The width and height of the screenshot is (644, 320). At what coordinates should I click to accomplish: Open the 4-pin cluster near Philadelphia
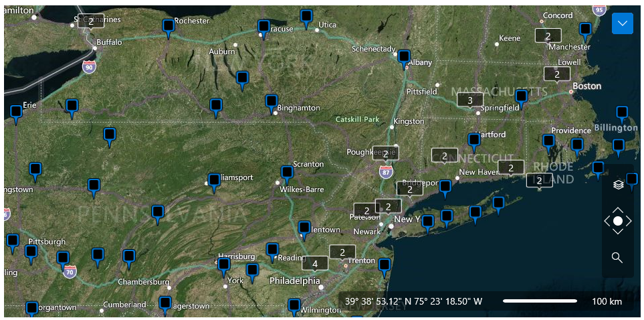coord(315,264)
